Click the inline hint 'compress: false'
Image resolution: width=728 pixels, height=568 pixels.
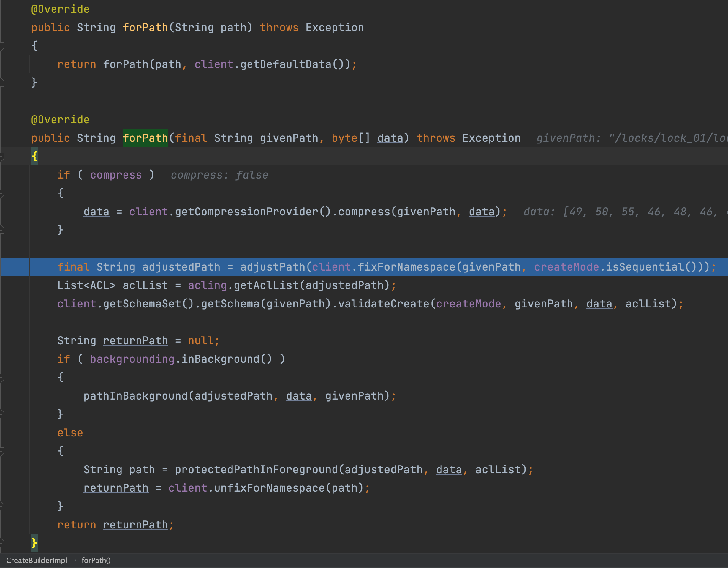[x=219, y=175]
